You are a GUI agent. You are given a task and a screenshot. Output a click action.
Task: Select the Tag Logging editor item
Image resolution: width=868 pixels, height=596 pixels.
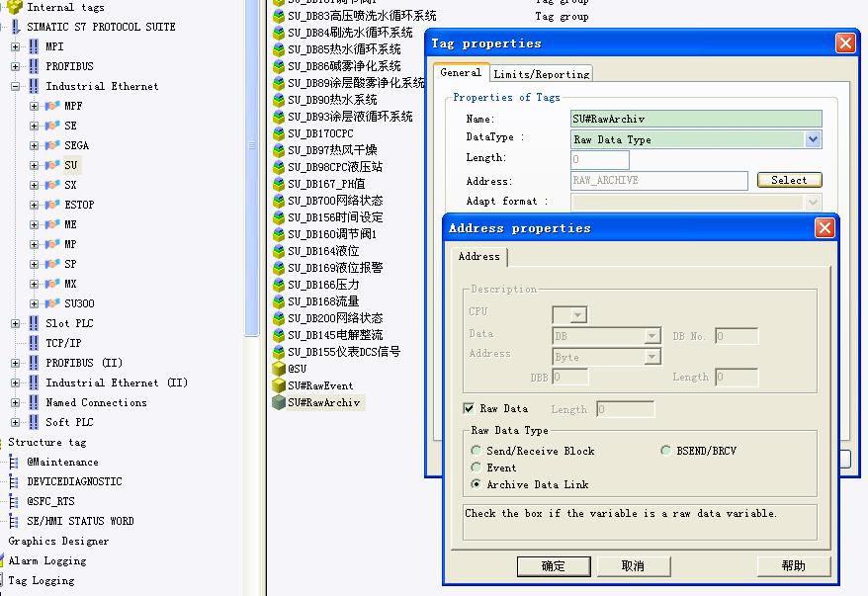[x=41, y=580]
